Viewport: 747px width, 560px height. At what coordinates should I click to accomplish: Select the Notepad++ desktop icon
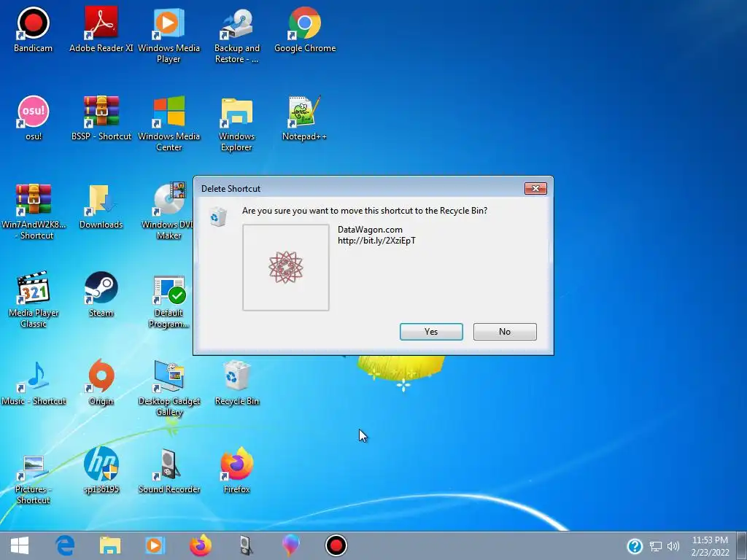304,118
